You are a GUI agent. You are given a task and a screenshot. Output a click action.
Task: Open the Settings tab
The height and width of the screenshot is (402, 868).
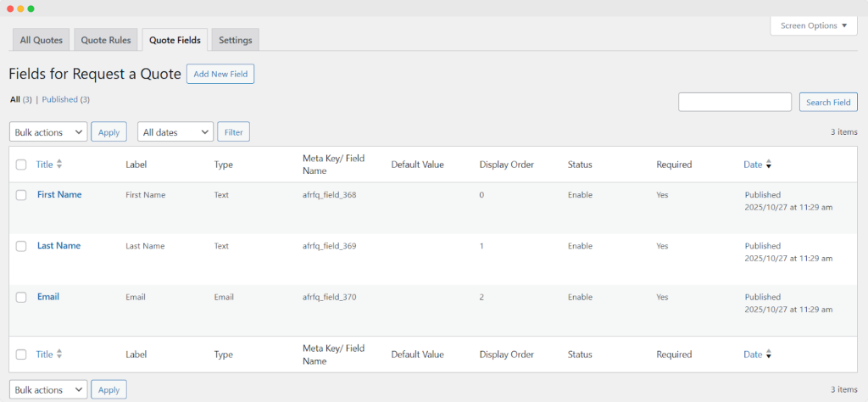(x=235, y=40)
